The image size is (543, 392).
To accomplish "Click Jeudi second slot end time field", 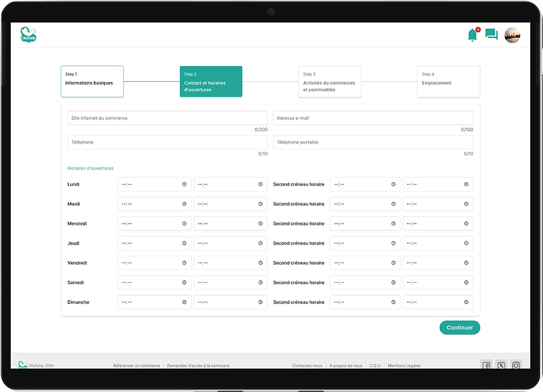I will pyautogui.click(x=438, y=243).
